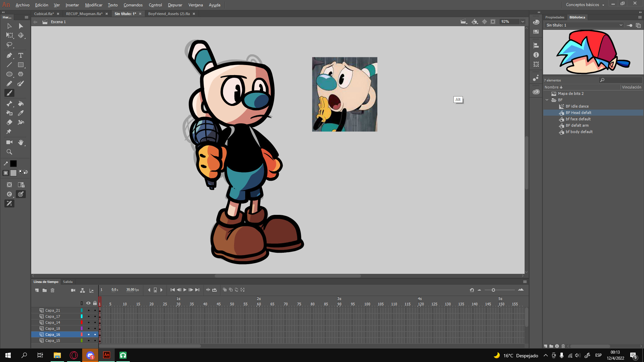The width and height of the screenshot is (644, 362).
Task: Toggle lock dot for Capa_14 layer
Action: (95, 322)
